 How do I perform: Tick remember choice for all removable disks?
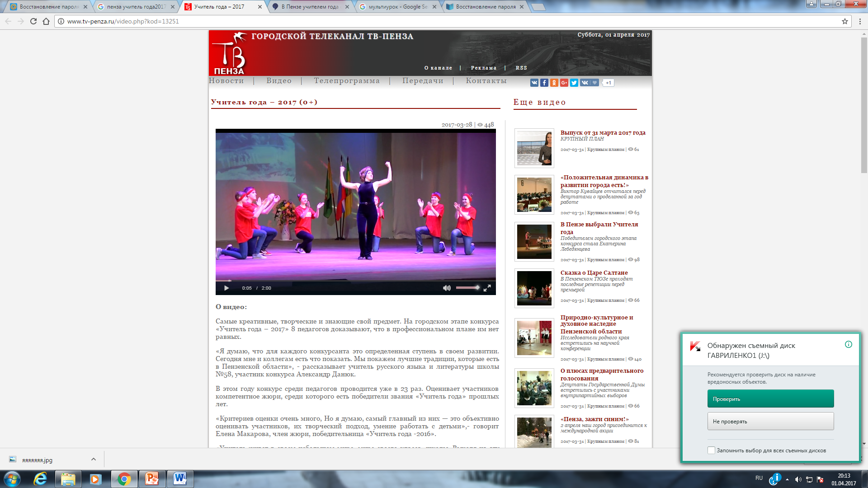[x=711, y=450]
